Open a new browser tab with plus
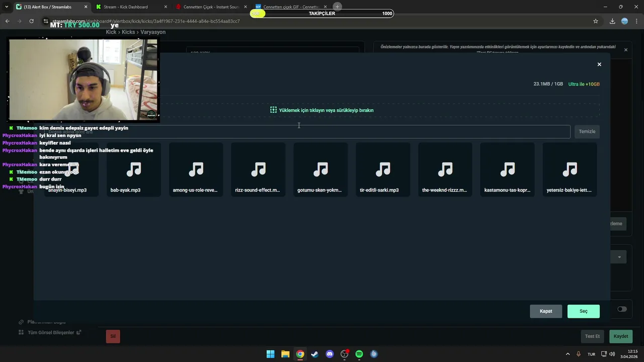Image resolution: width=644 pixels, height=362 pixels. (x=338, y=7)
